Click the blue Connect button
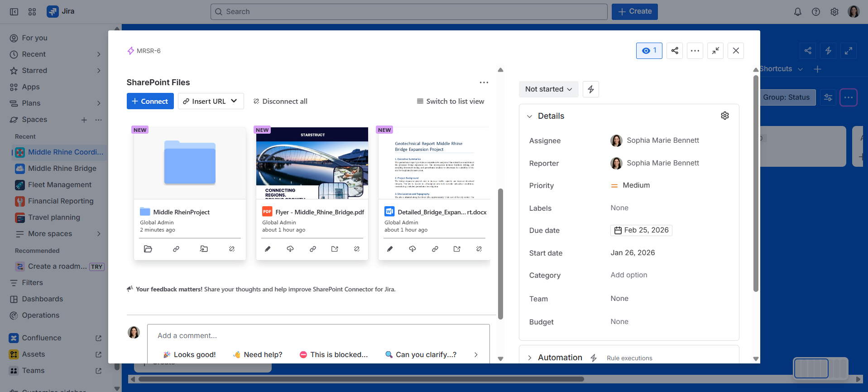This screenshot has width=868, height=392. coord(150,102)
